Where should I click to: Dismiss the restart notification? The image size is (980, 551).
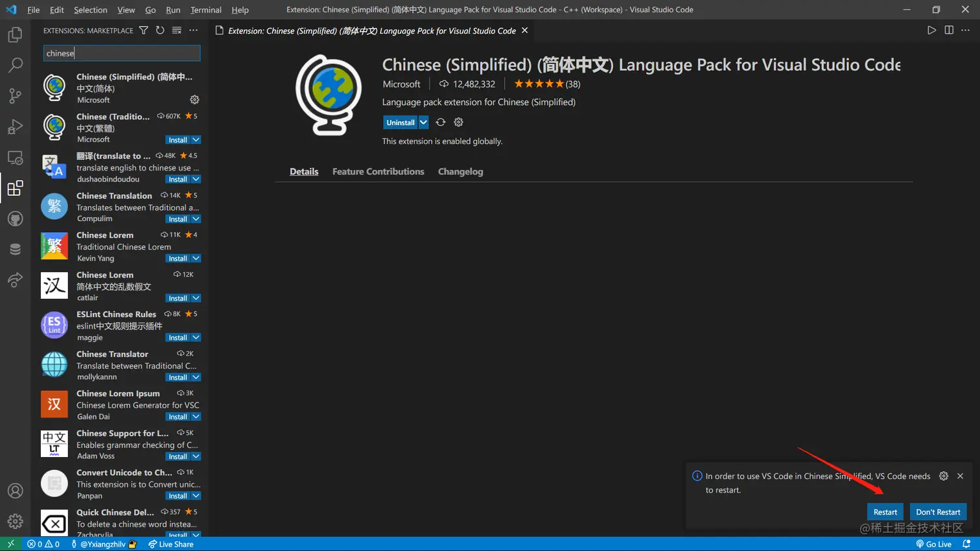(961, 476)
